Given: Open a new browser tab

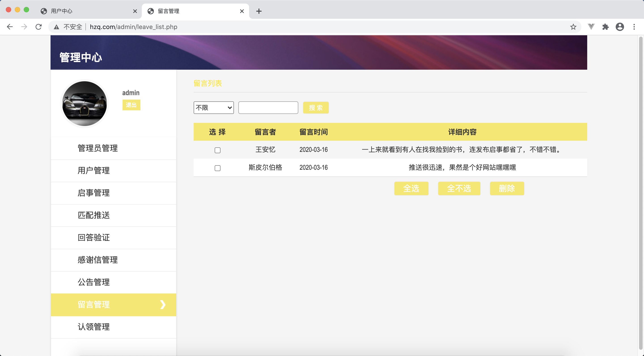Looking at the screenshot, I should (x=259, y=11).
